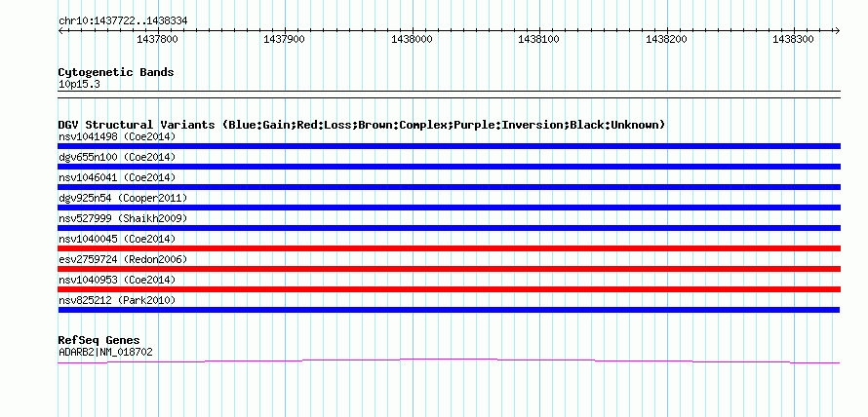Screen dimensions: 868x417
Task: Open variant nsv1040953 (Coe2014) label
Action: [x=117, y=280]
